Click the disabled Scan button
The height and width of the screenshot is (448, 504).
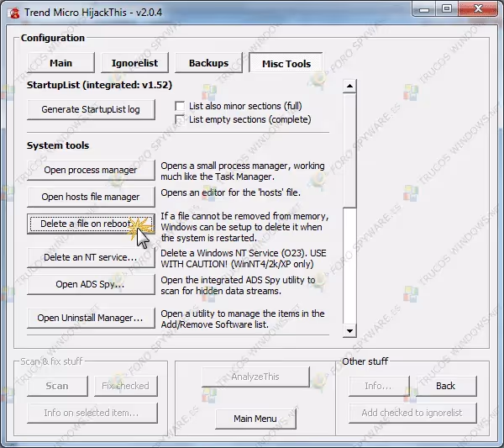57,386
